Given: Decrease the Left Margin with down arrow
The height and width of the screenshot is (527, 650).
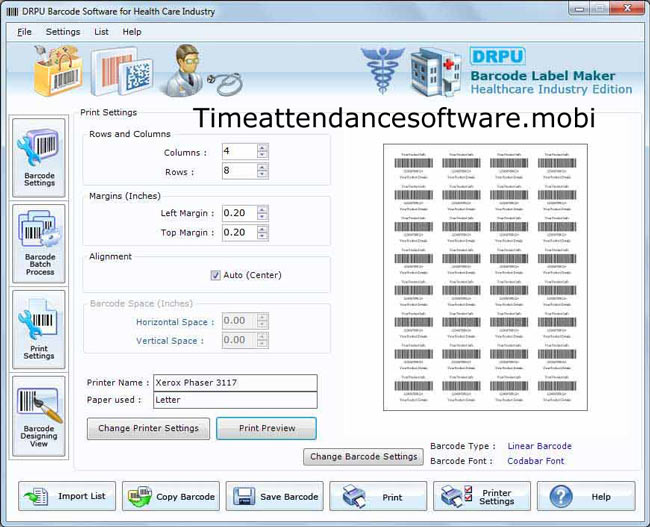Looking at the screenshot, I should tap(262, 217).
